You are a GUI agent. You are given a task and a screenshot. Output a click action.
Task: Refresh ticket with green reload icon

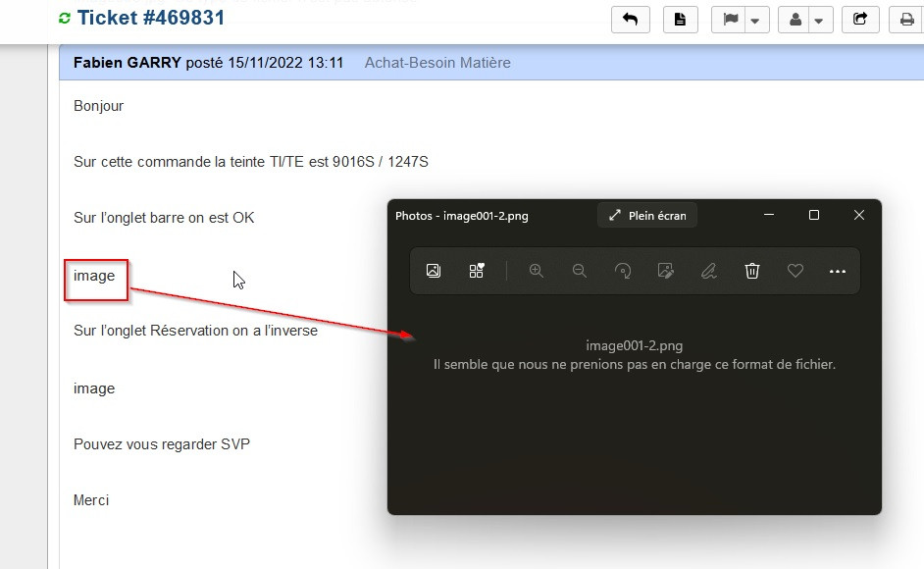click(65, 19)
